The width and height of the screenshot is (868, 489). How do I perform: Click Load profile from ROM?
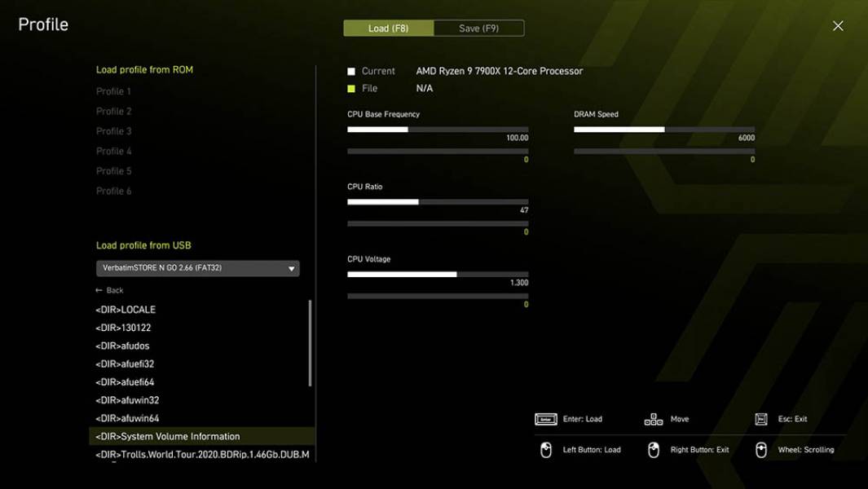point(143,69)
